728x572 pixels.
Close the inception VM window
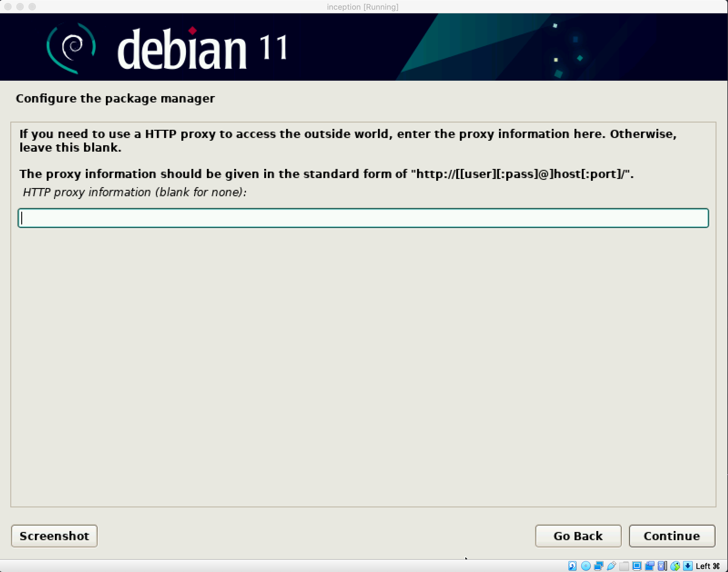coord(8,7)
